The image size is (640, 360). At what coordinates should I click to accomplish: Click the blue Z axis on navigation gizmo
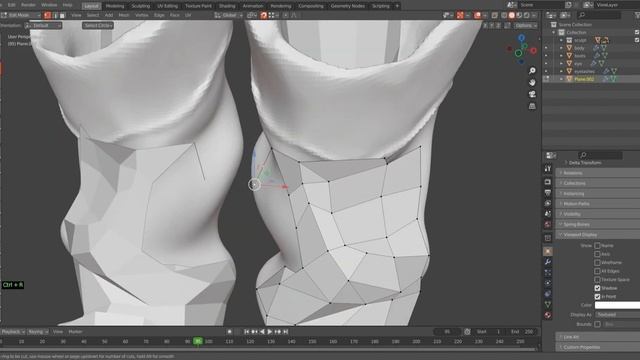coord(522,38)
